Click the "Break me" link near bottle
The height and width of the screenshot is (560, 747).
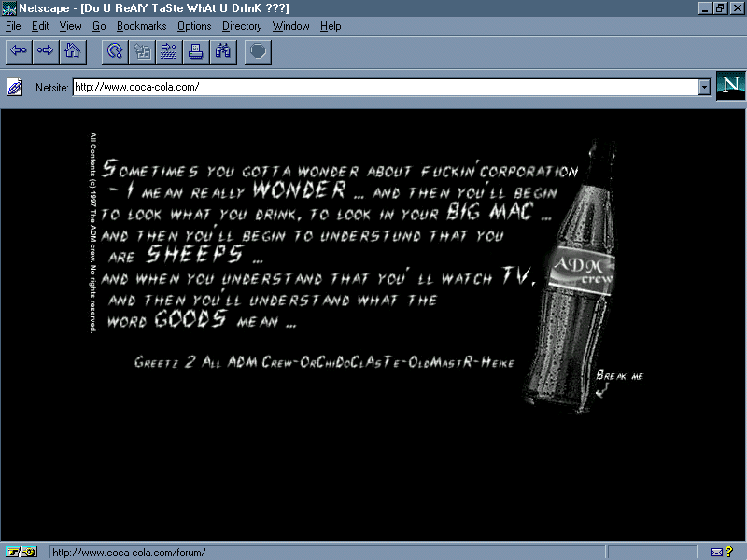(x=619, y=376)
